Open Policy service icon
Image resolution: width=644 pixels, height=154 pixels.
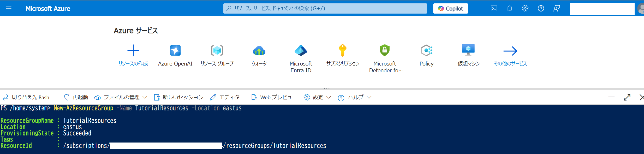point(427,50)
